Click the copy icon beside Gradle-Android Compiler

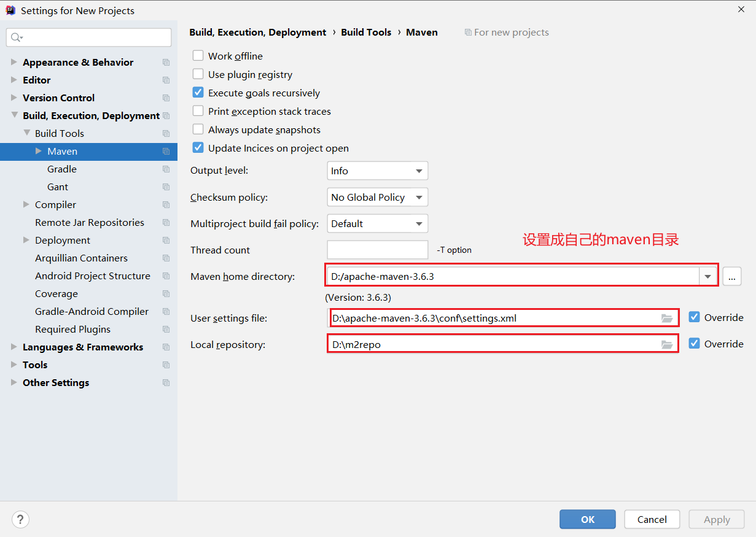coord(166,311)
